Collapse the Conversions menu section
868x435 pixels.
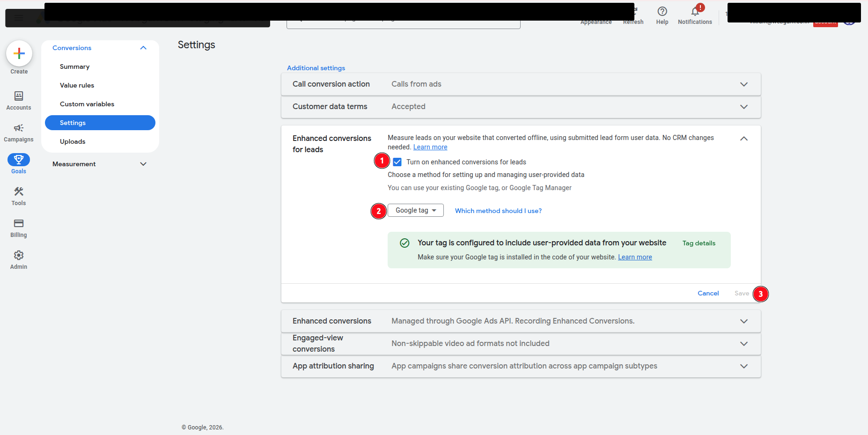click(x=143, y=48)
